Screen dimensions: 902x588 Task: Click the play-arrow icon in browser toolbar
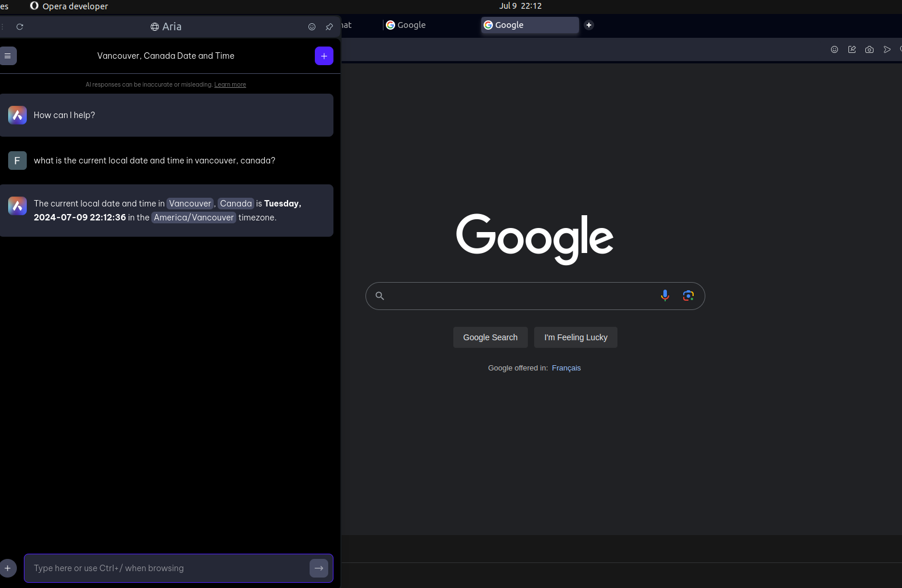click(887, 49)
